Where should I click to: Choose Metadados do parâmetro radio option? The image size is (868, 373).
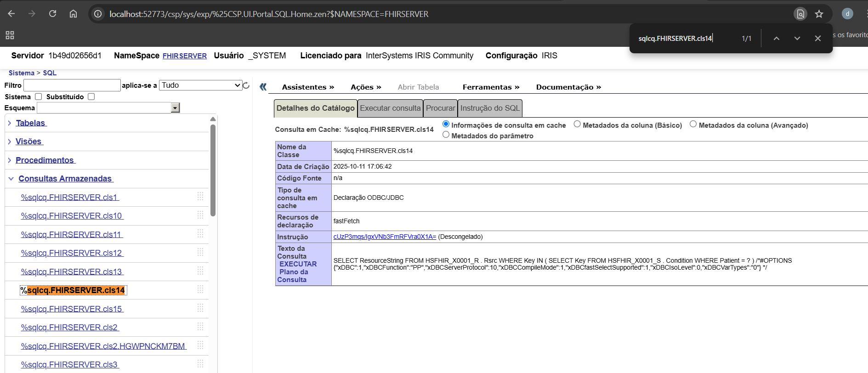pos(446,135)
